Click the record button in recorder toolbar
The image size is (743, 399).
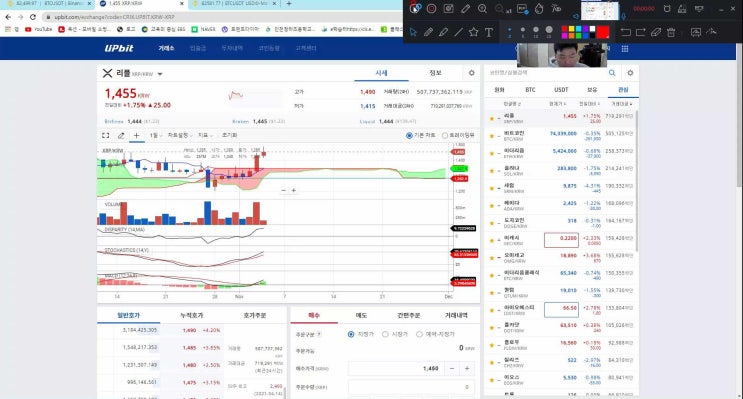pyautogui.click(x=431, y=9)
